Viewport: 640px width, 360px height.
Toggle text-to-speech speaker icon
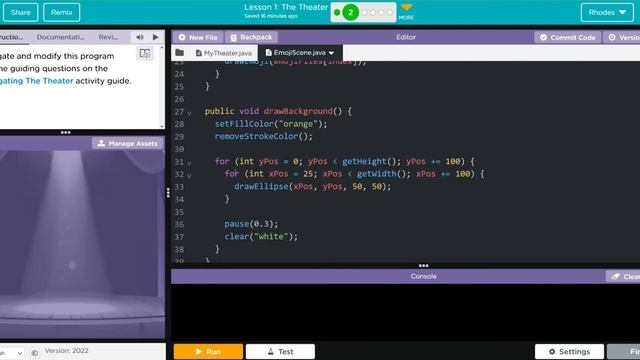(140, 37)
